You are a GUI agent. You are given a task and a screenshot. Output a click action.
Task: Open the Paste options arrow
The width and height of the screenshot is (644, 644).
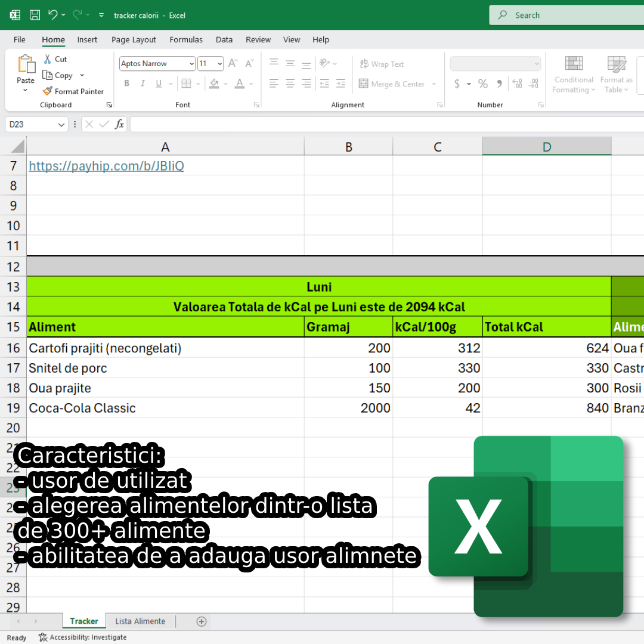[x=26, y=90]
